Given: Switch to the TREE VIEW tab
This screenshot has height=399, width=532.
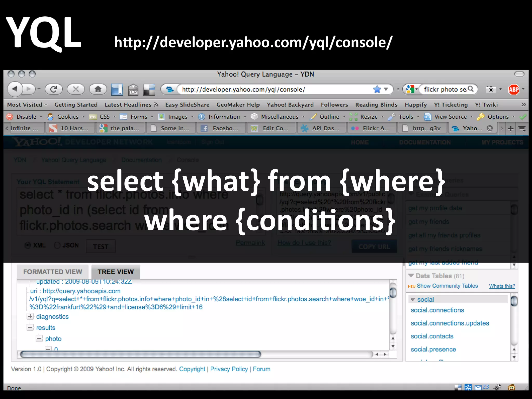Looking at the screenshot, I should pyautogui.click(x=116, y=272).
